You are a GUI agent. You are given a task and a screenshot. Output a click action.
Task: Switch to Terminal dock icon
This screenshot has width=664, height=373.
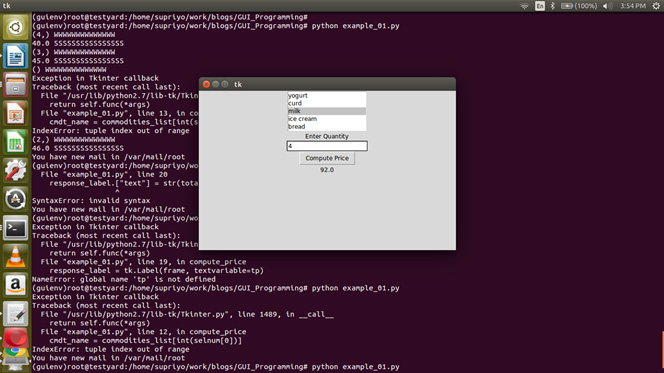click(15, 228)
